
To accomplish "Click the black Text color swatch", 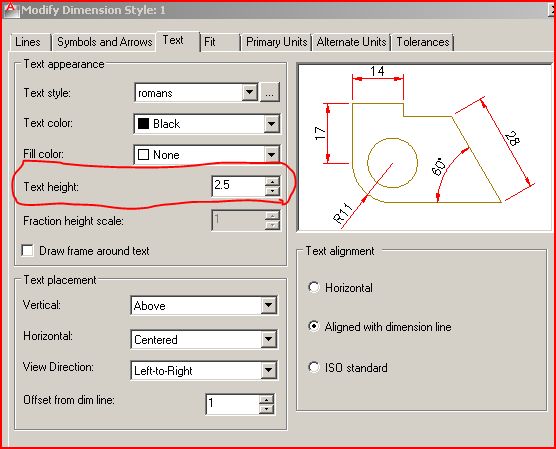I will click(143, 124).
